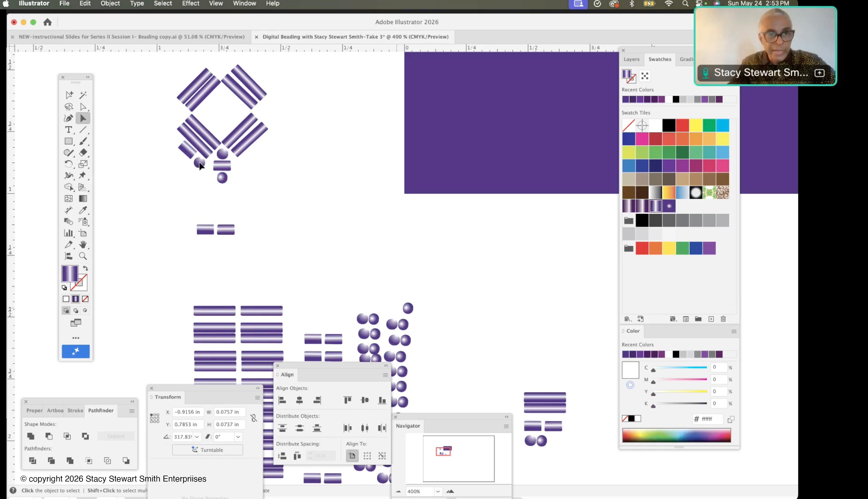
Task: Switch to NEW-instructional Slides document tab
Action: [x=132, y=37]
